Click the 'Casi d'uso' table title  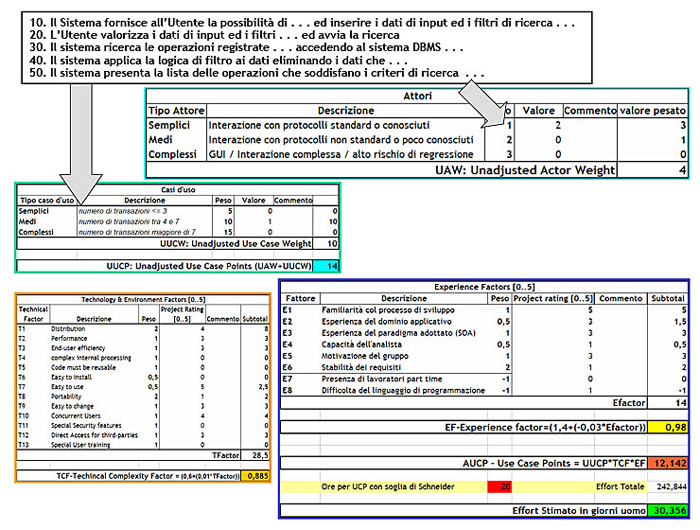178,189
